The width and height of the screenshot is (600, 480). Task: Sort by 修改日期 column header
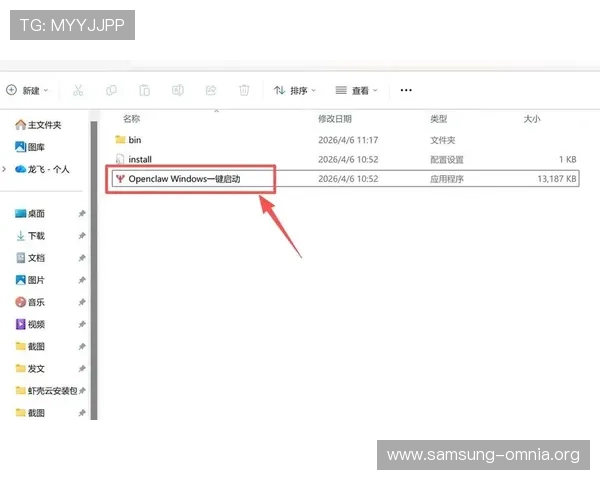335,119
